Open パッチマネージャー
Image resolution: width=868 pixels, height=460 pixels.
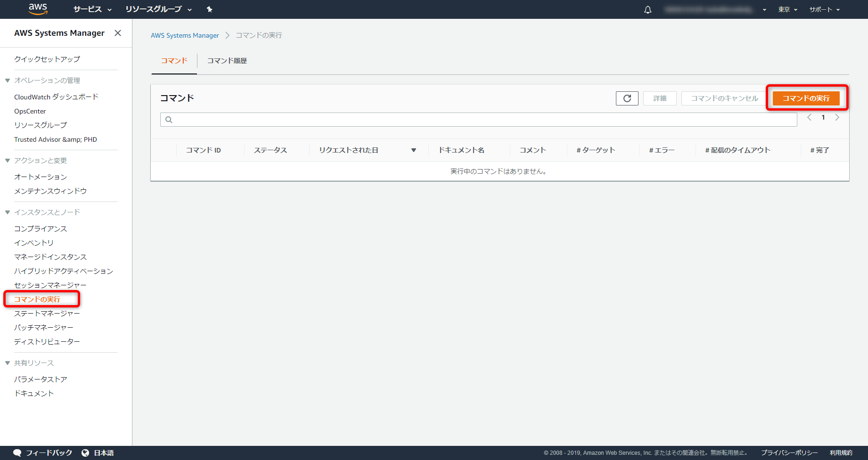[44, 328]
